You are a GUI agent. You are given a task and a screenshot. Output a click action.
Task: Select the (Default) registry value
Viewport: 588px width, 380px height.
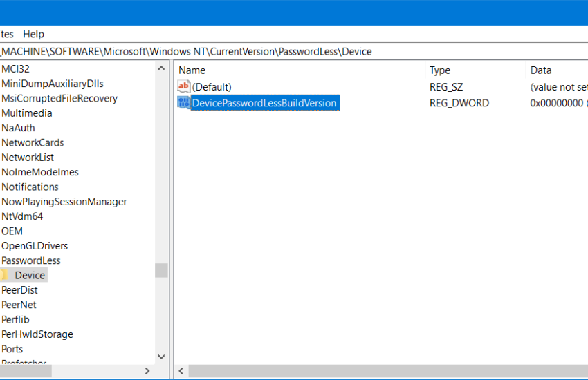(212, 87)
